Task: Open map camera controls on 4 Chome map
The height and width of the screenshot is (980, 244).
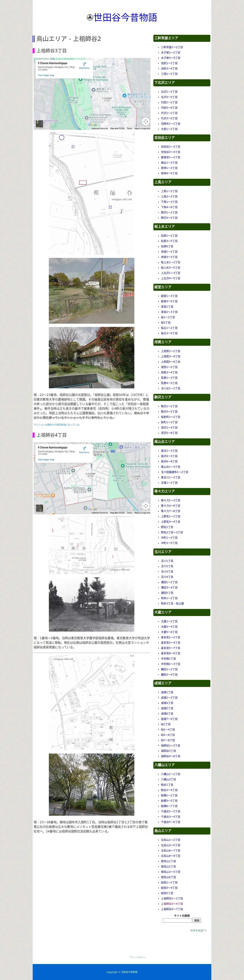Action: pos(146,506)
